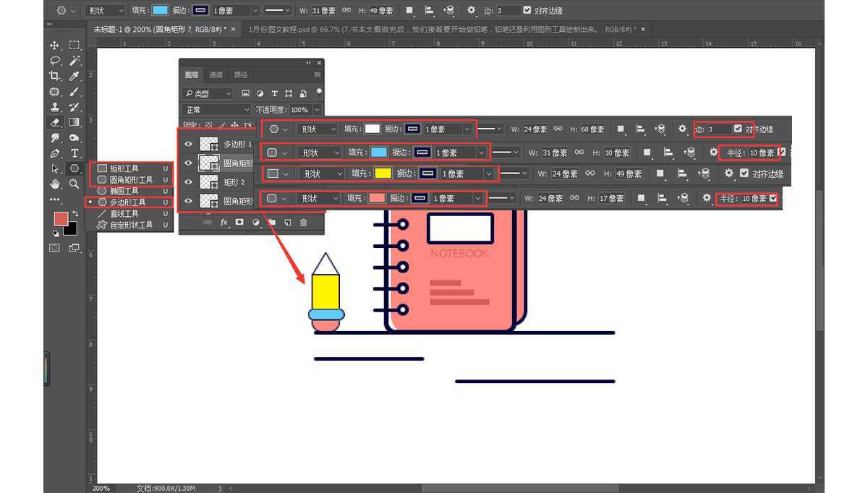Uncheck 对齐边缘 in the top options bar
This screenshot has width=868, height=493.
click(x=527, y=11)
